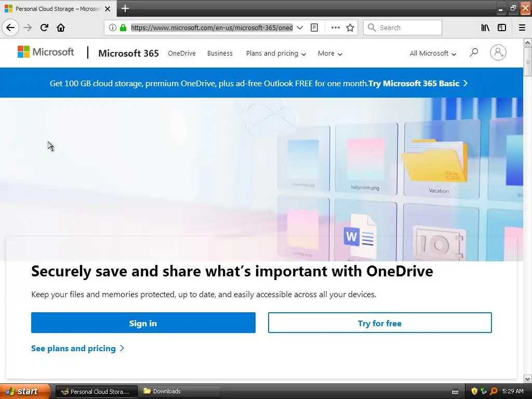532x399 pixels.
Task: Open the on-screen keyboard tray icon
Action: (x=455, y=392)
